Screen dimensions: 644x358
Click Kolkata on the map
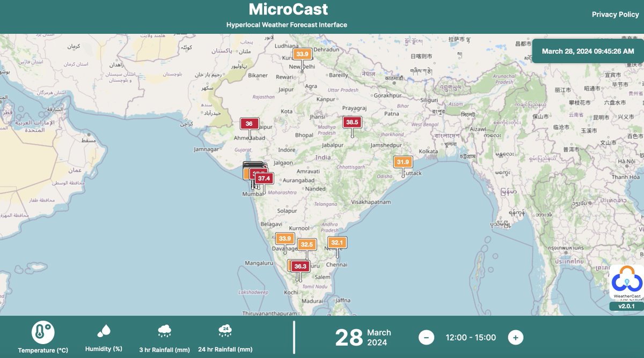[x=429, y=152]
